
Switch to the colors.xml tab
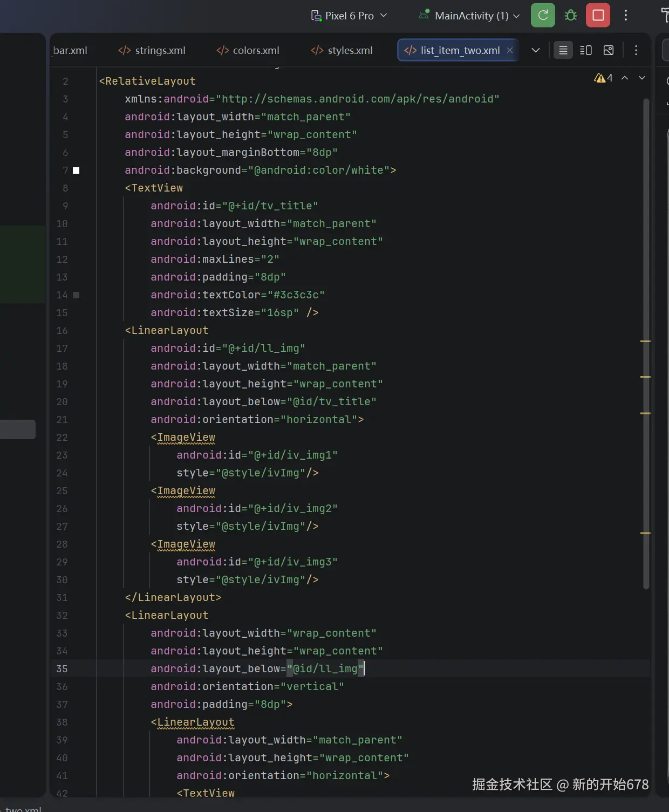point(248,50)
